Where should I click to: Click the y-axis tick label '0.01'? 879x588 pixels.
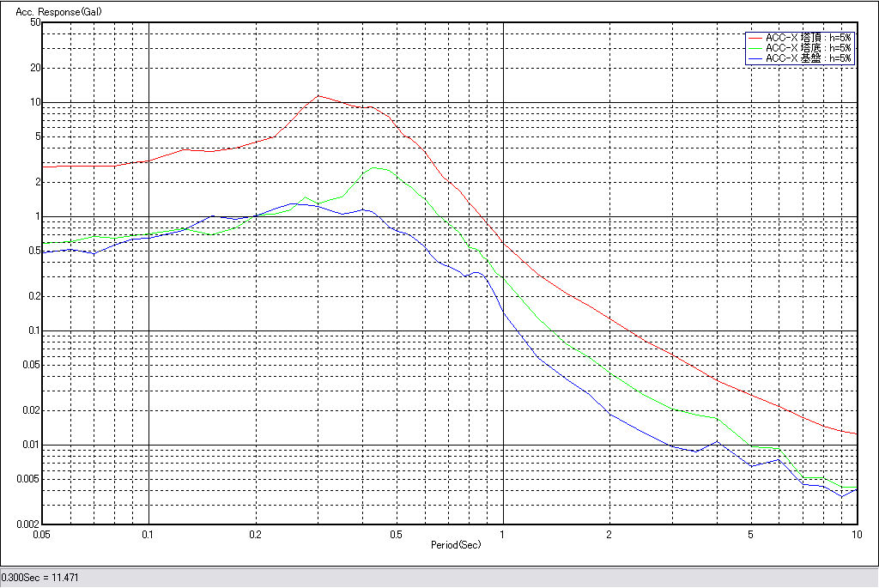(x=32, y=445)
